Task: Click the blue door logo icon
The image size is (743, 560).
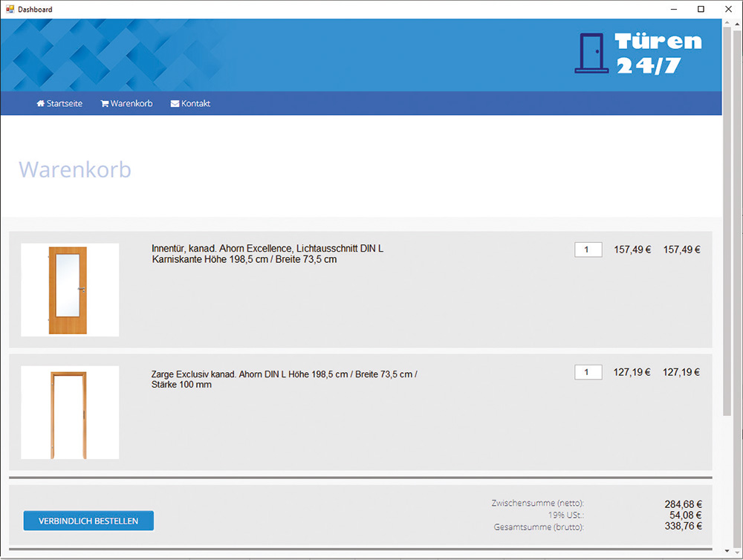Action: [x=591, y=53]
